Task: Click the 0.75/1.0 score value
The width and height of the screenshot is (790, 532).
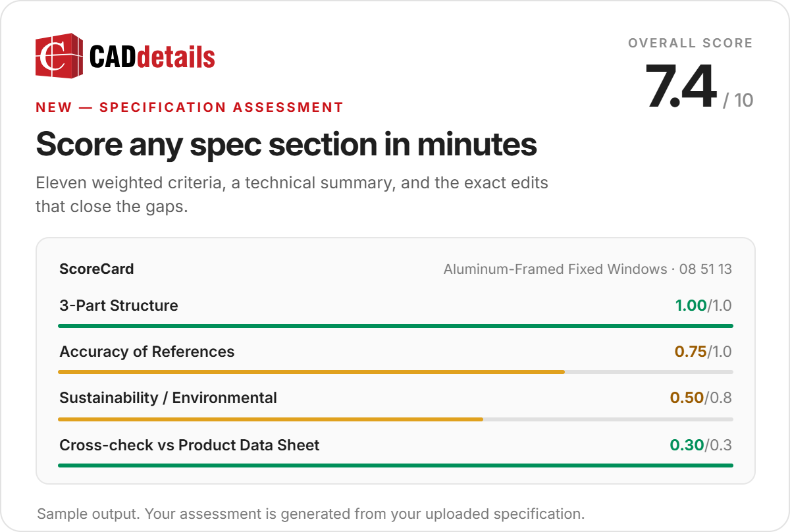Action: pos(703,352)
